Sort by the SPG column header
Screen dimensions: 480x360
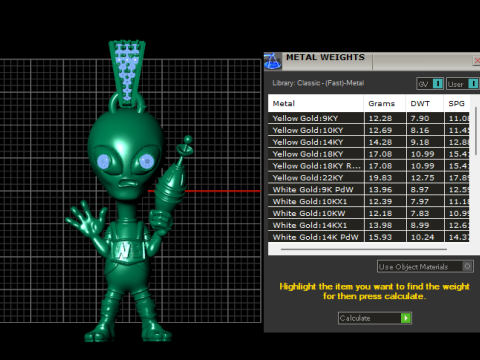point(457,103)
